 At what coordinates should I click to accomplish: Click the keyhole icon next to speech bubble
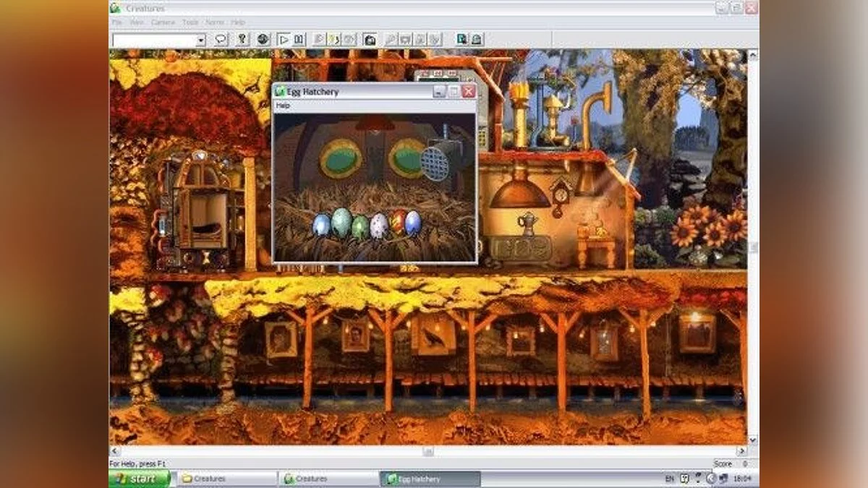pyautogui.click(x=243, y=40)
